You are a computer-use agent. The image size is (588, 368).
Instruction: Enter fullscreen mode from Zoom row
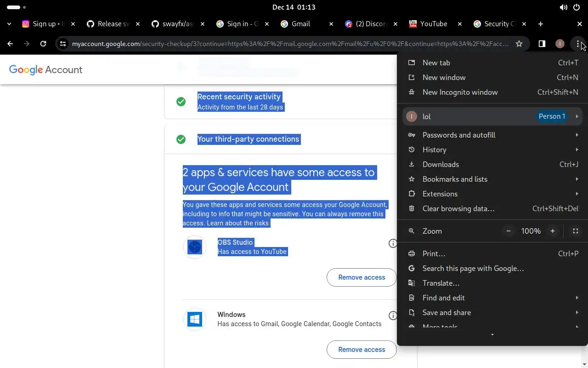(x=575, y=231)
